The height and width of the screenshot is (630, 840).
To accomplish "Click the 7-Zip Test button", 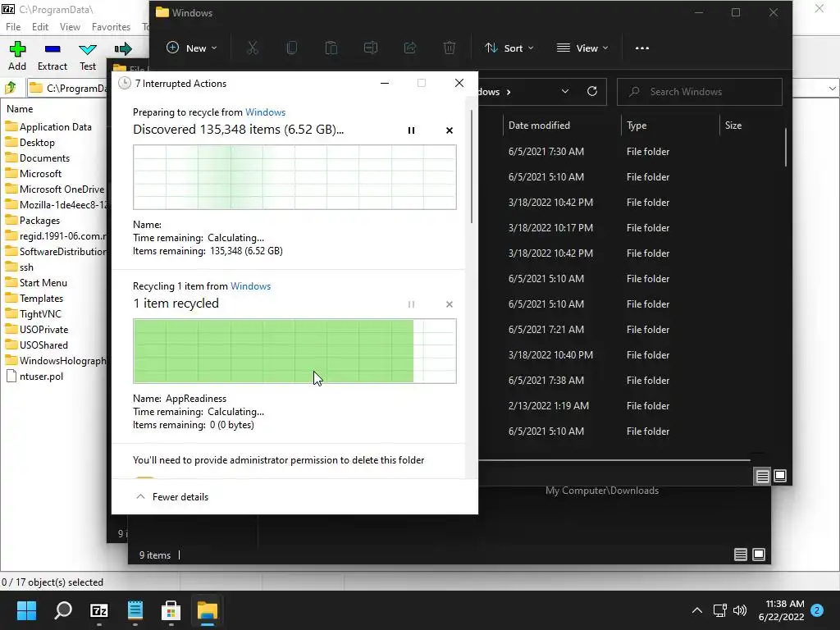I will (88, 56).
